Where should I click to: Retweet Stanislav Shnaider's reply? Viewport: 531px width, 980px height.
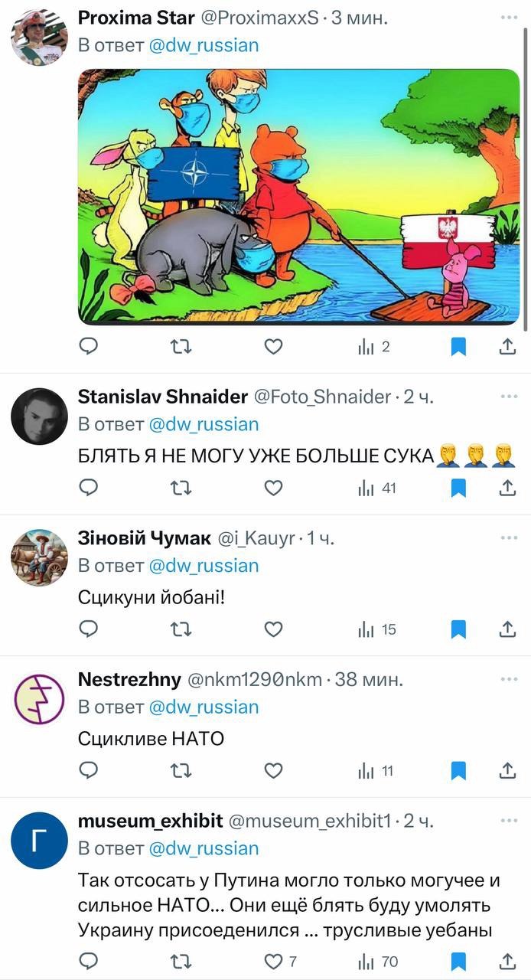click(180, 488)
